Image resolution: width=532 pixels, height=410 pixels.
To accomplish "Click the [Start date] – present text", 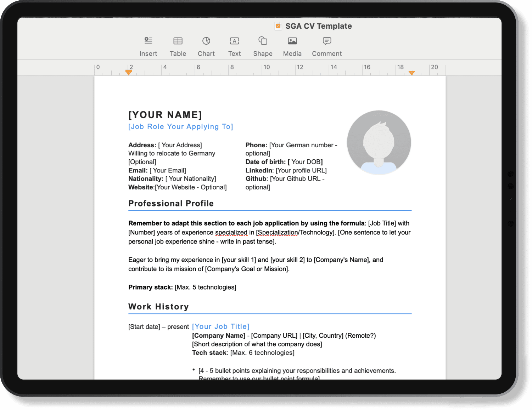I will click(158, 327).
